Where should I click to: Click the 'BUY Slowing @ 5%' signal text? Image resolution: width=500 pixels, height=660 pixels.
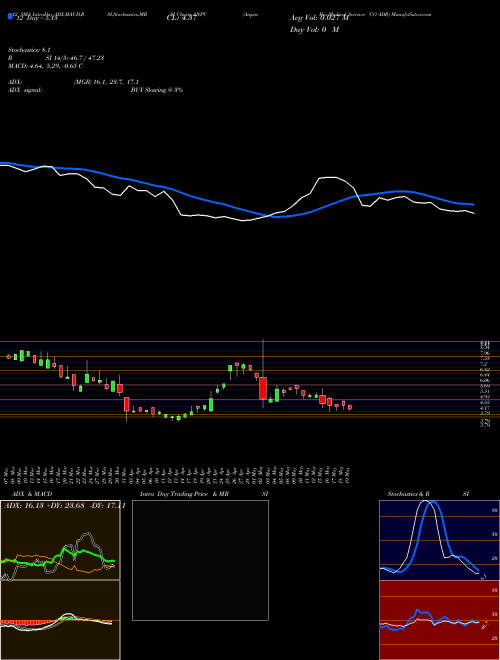coord(157,90)
